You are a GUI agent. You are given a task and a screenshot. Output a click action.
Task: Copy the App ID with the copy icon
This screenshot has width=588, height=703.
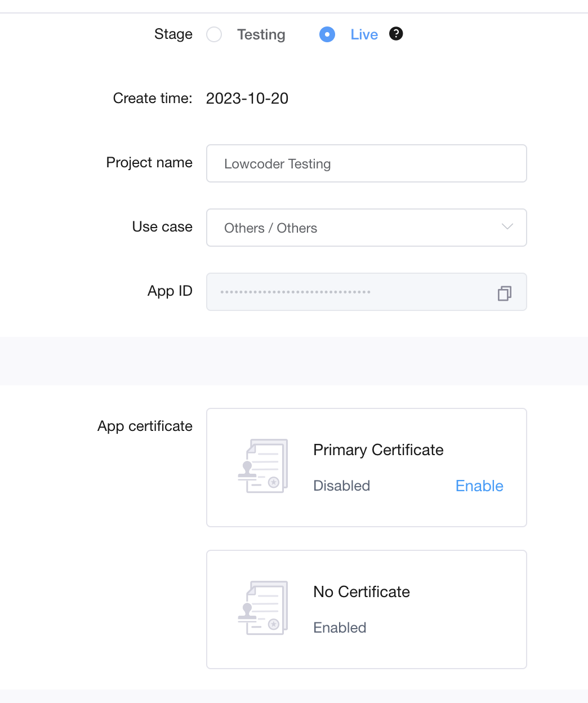pos(504,293)
